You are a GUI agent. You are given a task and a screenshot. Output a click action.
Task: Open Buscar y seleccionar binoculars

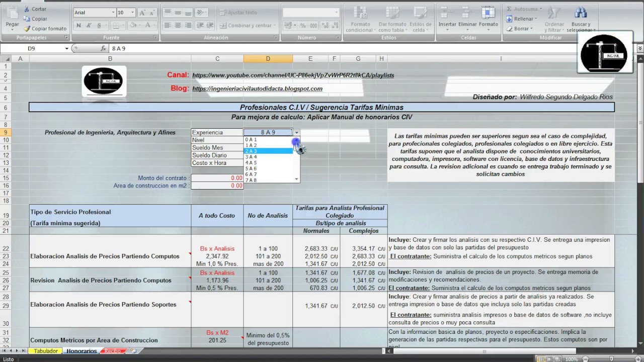click(x=581, y=20)
